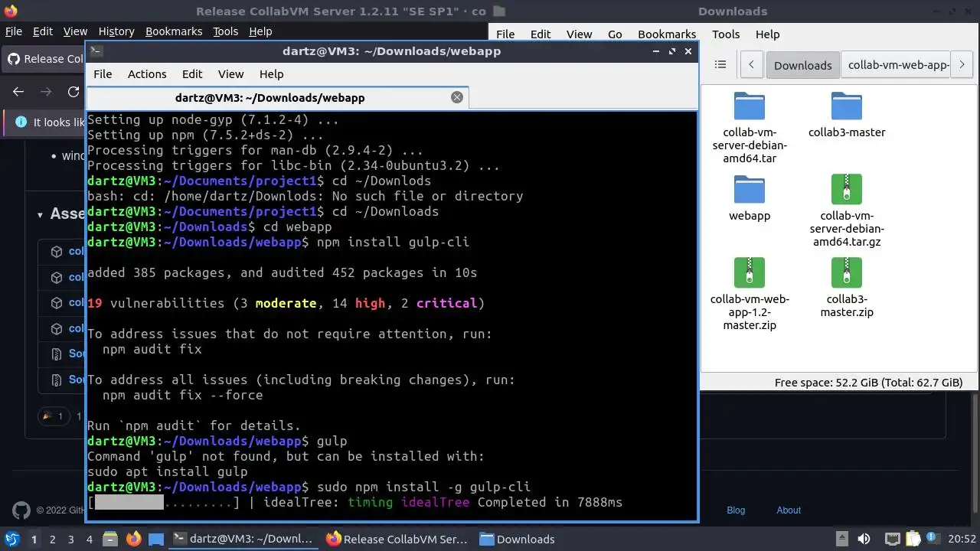Open Firefox History menu
This screenshot has width=980, height=551.
click(116, 31)
